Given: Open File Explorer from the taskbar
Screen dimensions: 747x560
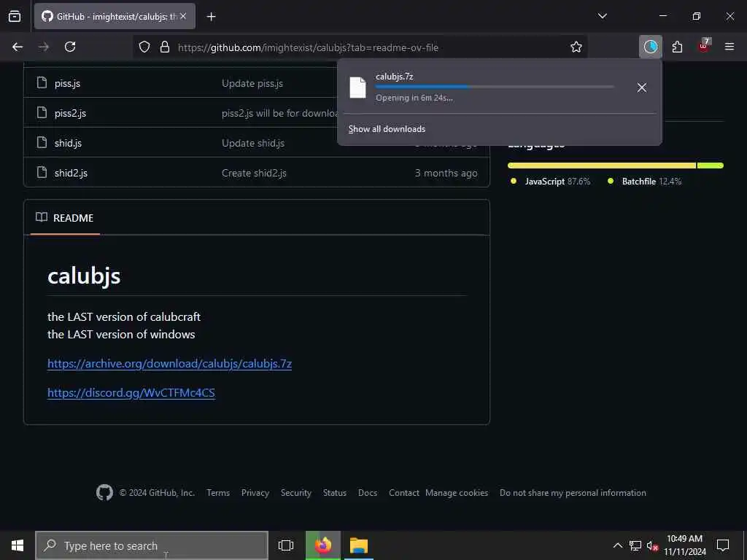Looking at the screenshot, I should (x=359, y=545).
